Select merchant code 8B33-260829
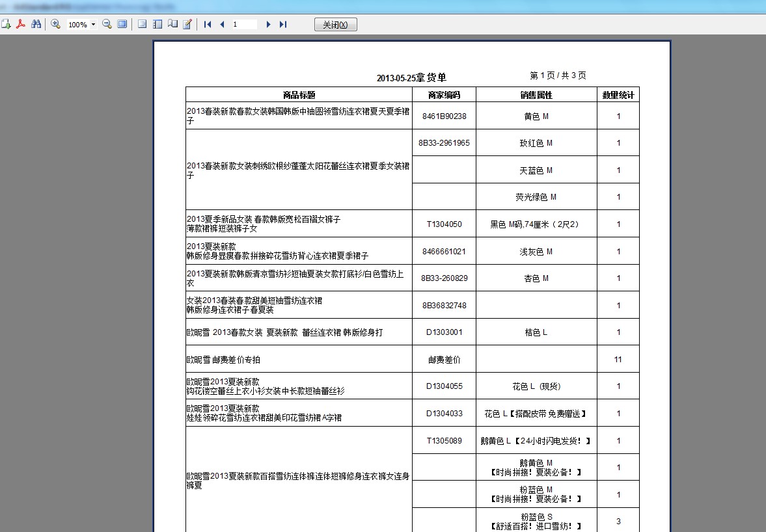Viewport: 766px width, 532px height. pyautogui.click(x=444, y=278)
